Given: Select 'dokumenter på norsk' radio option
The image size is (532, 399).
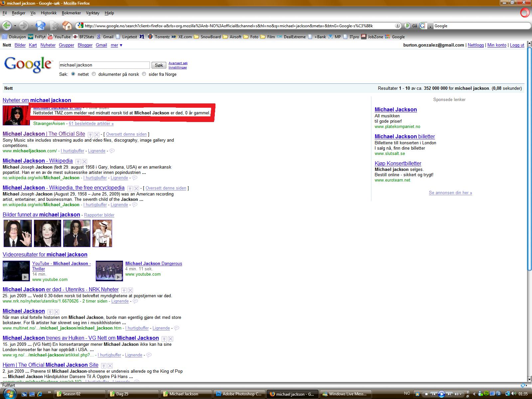Looking at the screenshot, I should click(94, 74).
